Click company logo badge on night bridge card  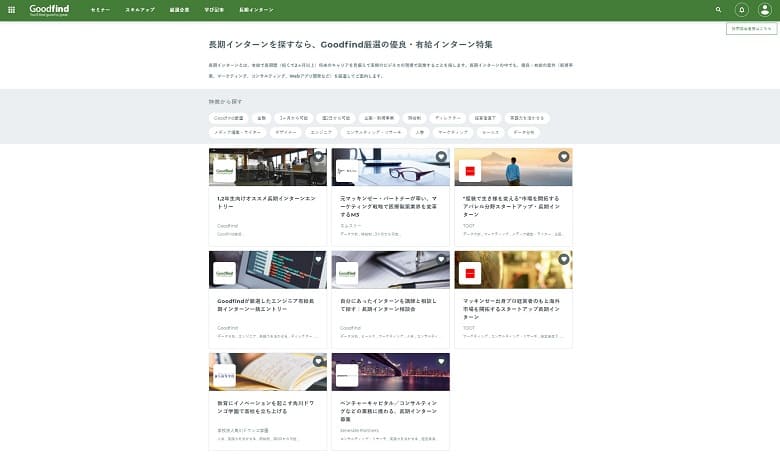coord(347,376)
